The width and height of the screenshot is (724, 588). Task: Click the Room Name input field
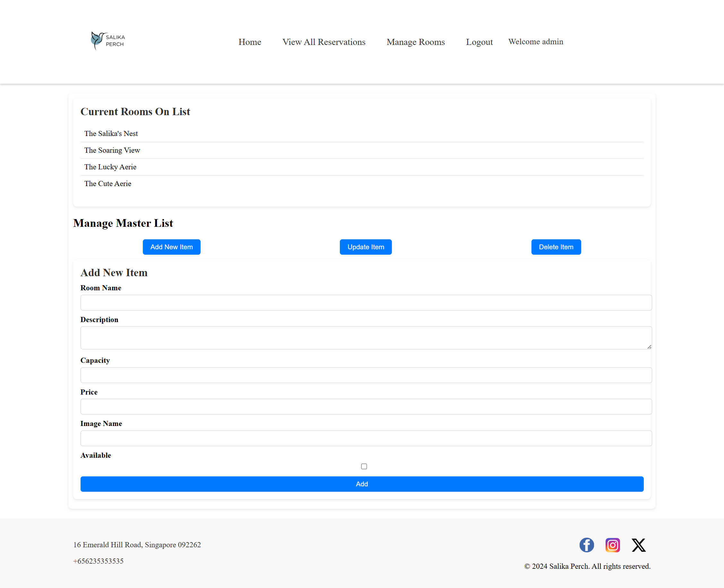366,303
